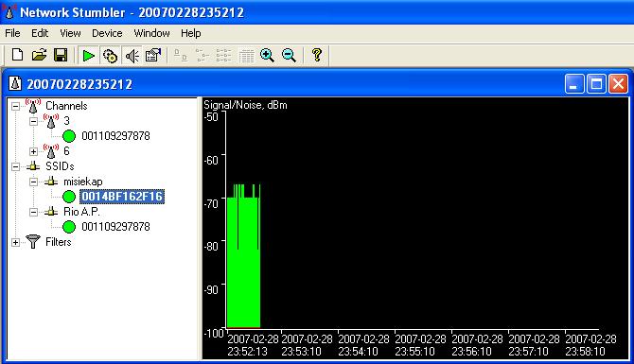Screen dimensions: 634x364
Task: Click Network Stumbler app icon in title bar
Action: (9, 11)
